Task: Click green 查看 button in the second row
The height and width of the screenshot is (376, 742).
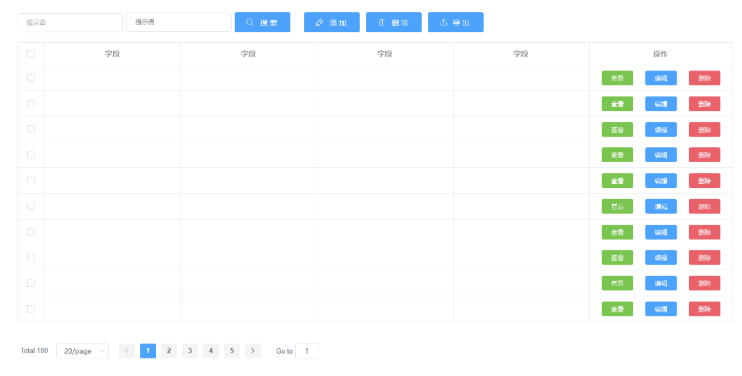Action: point(617,104)
